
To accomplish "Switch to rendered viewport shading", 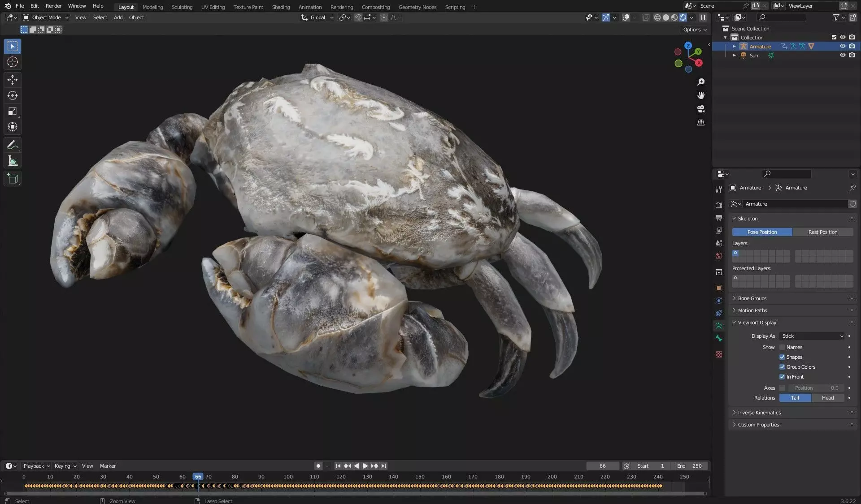I will point(683,17).
